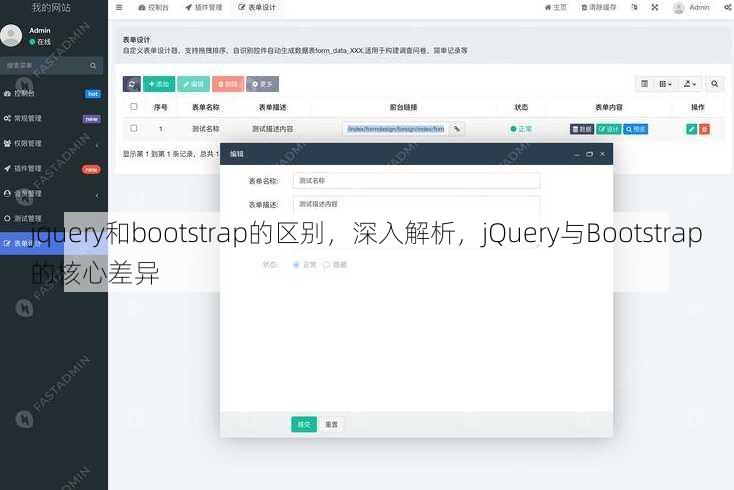Minimize the 编辑 dialog

click(x=576, y=154)
